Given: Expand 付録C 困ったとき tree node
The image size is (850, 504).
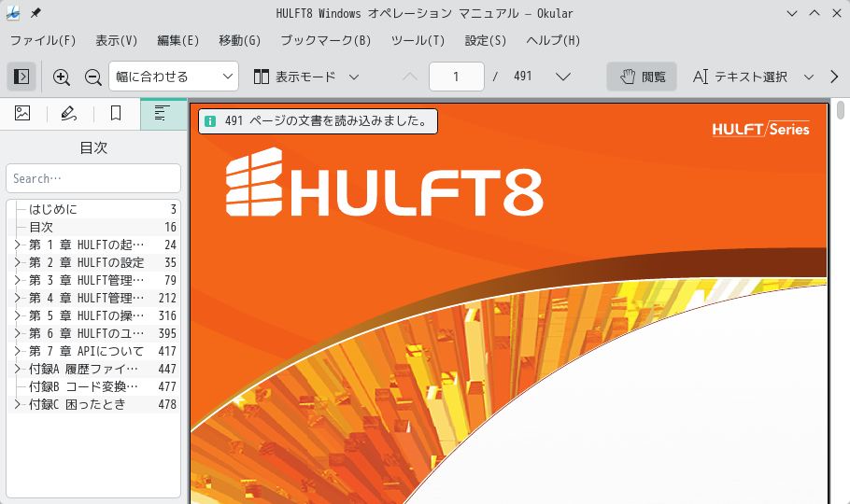Looking at the screenshot, I should pos(18,404).
